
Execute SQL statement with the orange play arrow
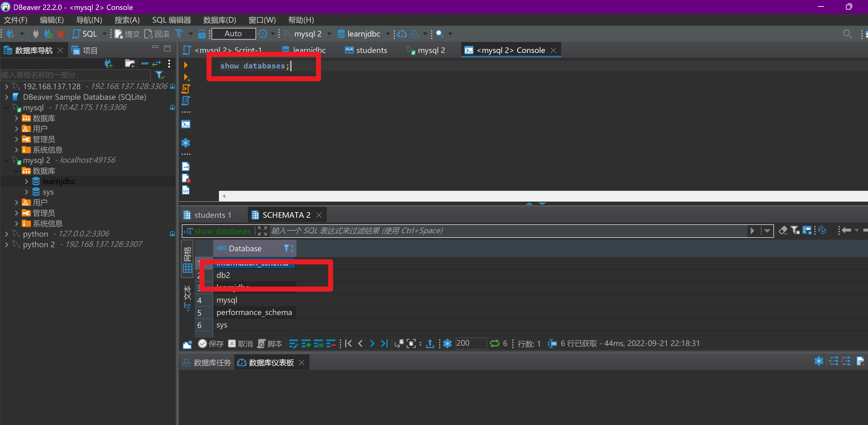point(185,65)
